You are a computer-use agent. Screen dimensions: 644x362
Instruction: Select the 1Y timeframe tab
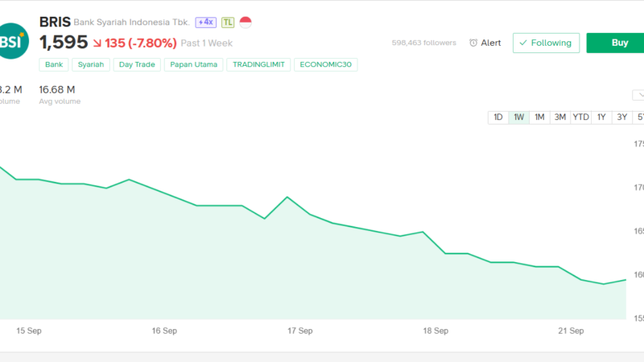(x=601, y=117)
